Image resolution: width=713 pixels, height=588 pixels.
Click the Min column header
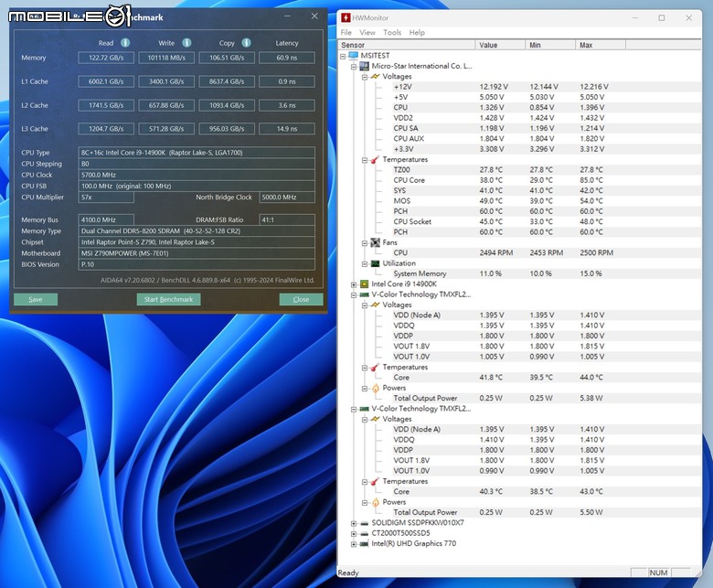click(x=550, y=45)
